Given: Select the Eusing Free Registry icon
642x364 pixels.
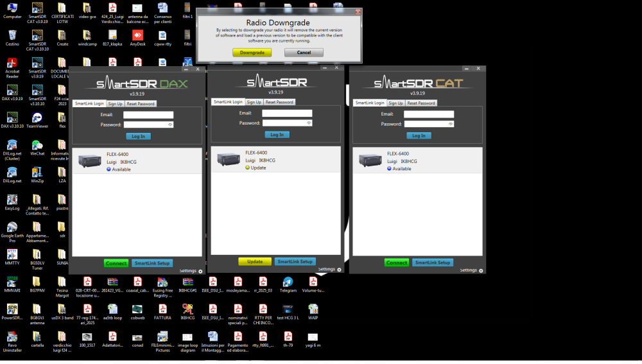Looking at the screenshot, I should pos(162,287).
